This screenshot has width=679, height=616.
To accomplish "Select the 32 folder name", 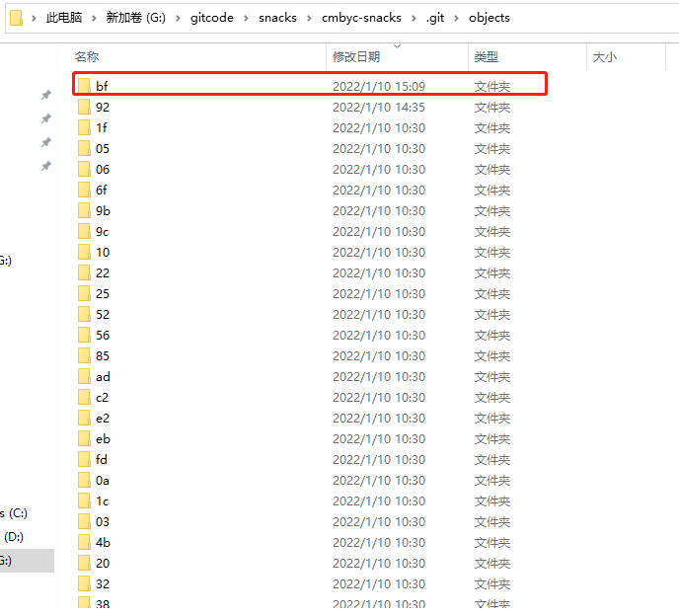I will pos(103,584).
